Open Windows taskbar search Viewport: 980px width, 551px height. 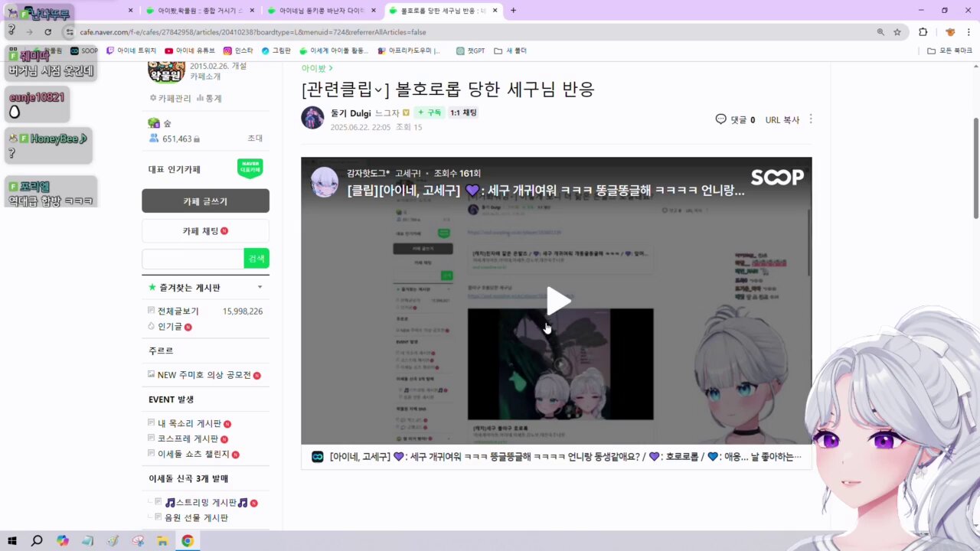(x=37, y=540)
